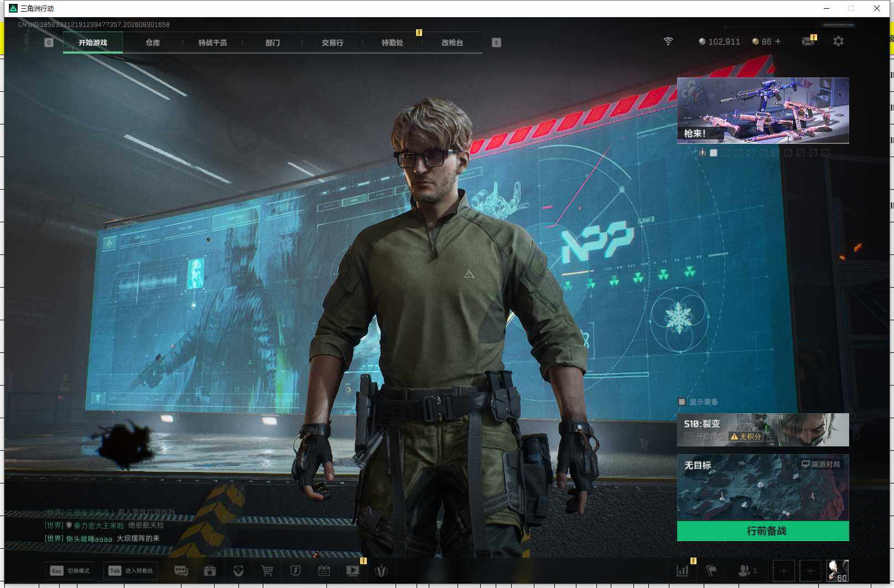Click the E key next-tab icon
The image size is (894, 588).
pyautogui.click(x=496, y=43)
